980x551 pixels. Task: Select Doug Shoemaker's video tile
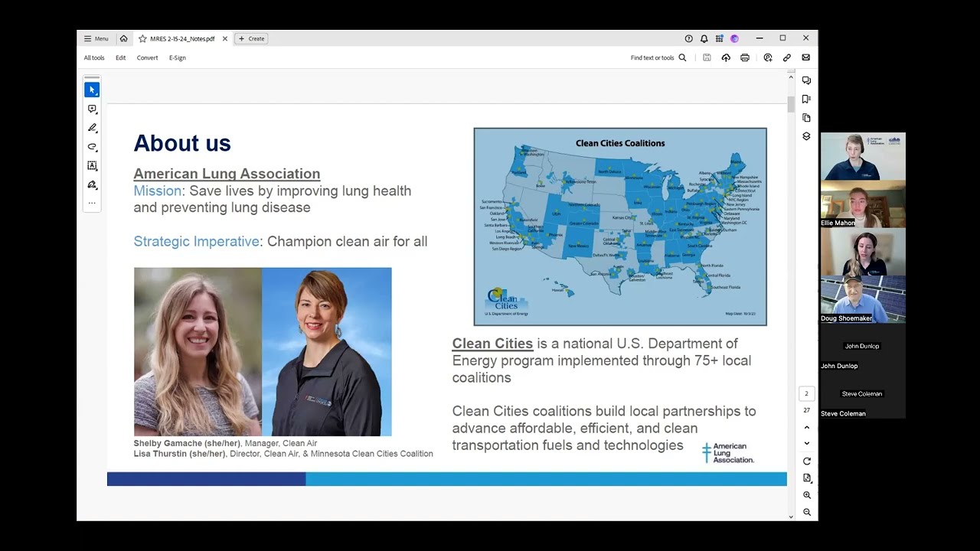pos(863,299)
